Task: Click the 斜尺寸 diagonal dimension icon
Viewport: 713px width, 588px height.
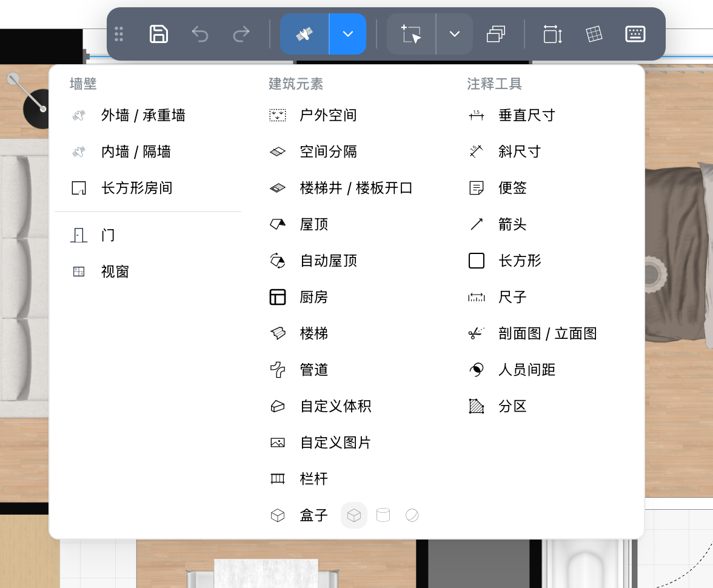Action: point(476,152)
